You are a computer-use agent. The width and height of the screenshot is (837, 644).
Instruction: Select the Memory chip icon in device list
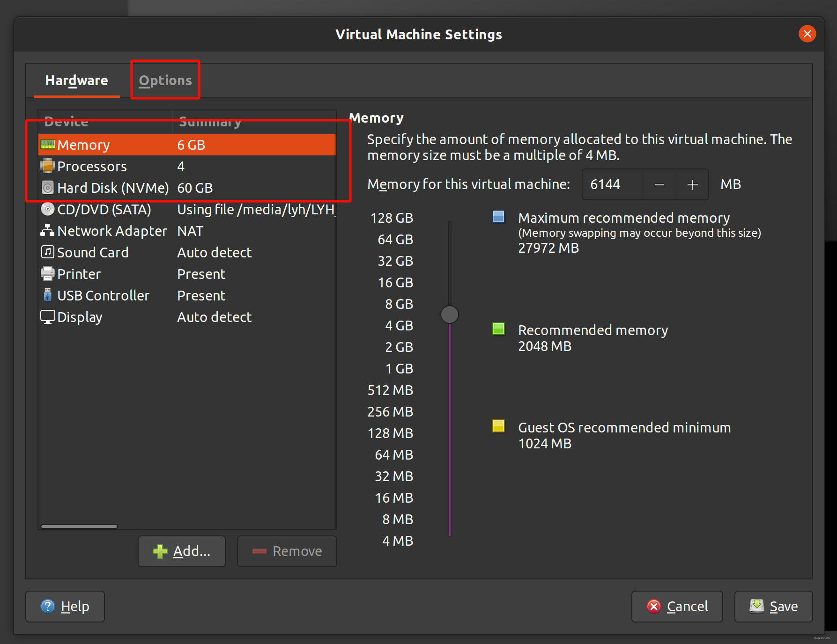click(48, 144)
